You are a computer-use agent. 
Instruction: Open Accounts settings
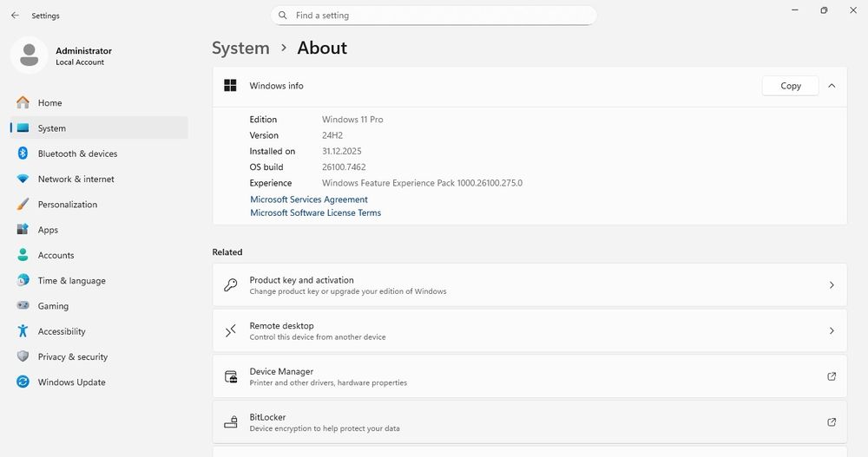click(x=99, y=255)
